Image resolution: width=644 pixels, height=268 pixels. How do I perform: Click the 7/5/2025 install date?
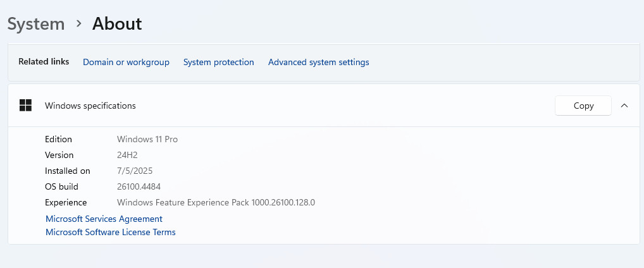click(x=135, y=171)
